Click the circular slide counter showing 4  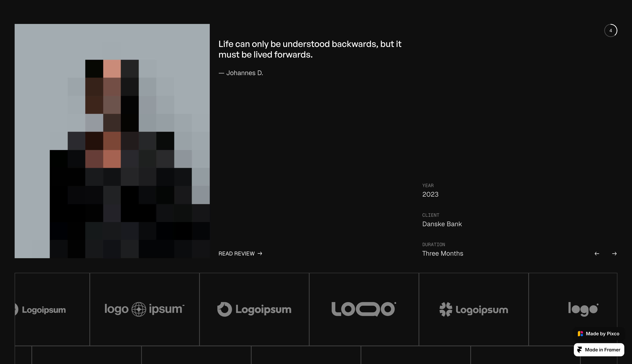pos(610,31)
